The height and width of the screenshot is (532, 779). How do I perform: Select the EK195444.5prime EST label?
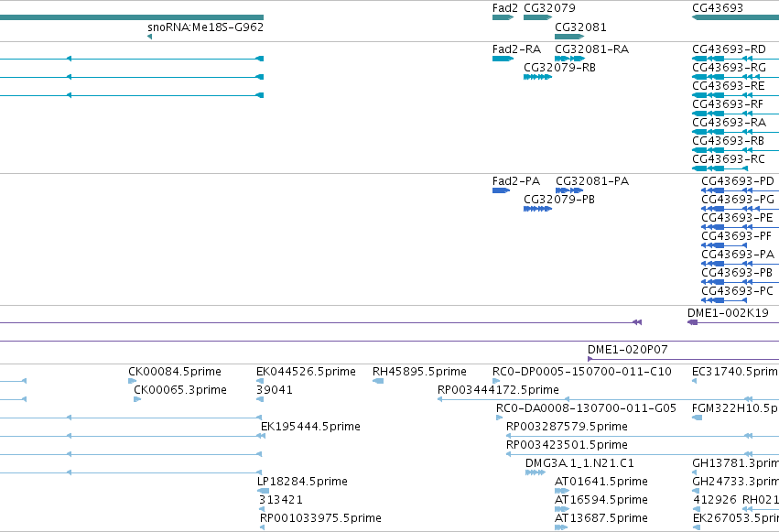(310, 427)
